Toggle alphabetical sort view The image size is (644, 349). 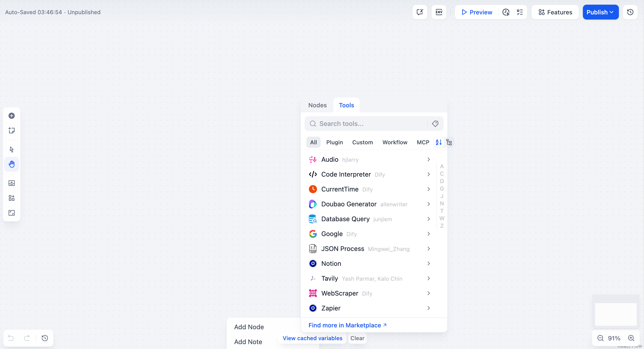tap(438, 142)
